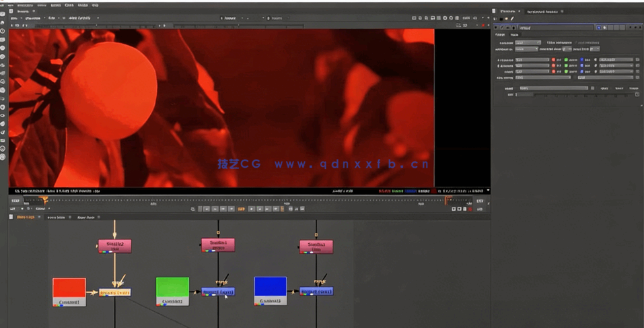Click the orange frame field between playback buttons
The image size is (644, 328).
[x=241, y=209]
